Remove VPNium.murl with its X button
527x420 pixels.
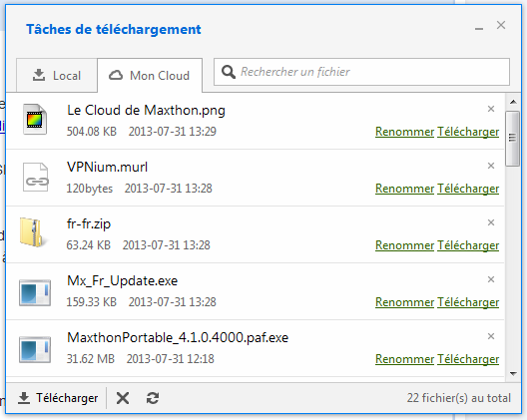(x=491, y=166)
